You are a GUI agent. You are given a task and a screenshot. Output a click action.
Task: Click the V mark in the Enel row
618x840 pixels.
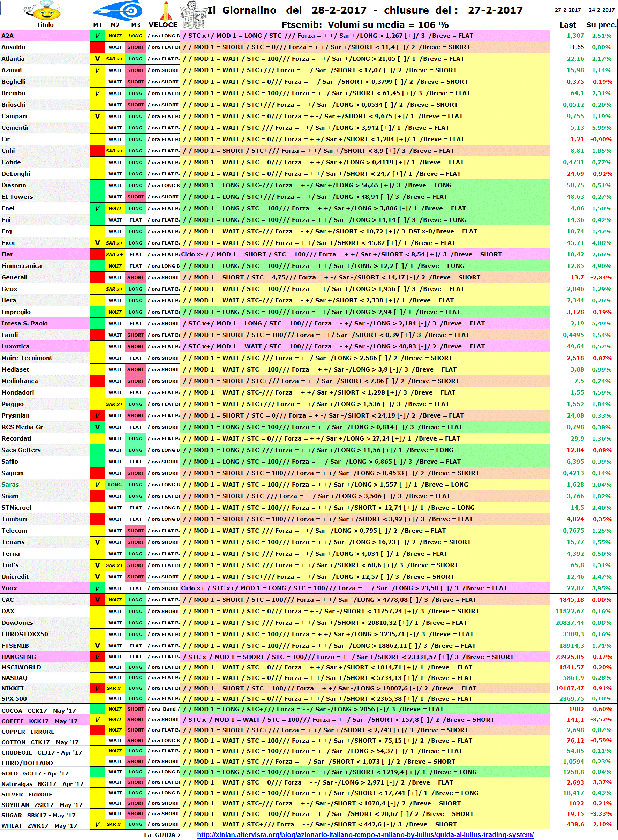(97, 208)
